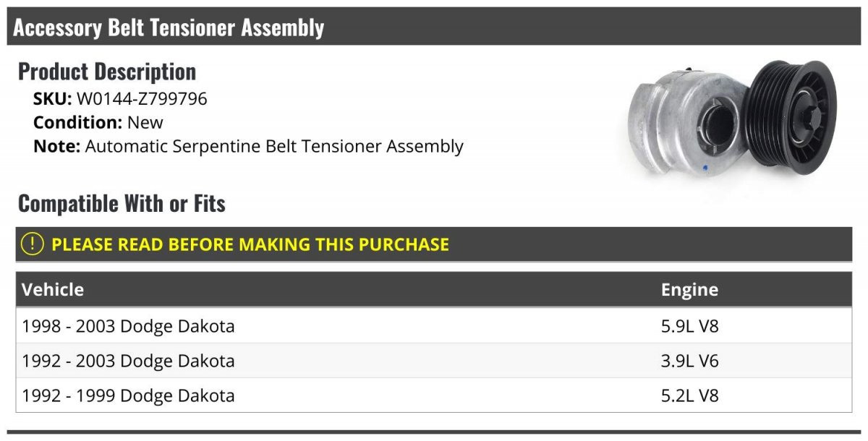Click the Automatic Serpentine Belt Tensioner note
868x441 pixels.
click(274, 146)
